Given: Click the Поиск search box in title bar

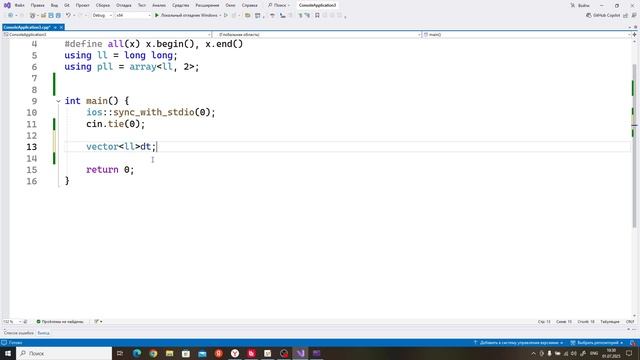Looking at the screenshot, I should coord(279,5).
